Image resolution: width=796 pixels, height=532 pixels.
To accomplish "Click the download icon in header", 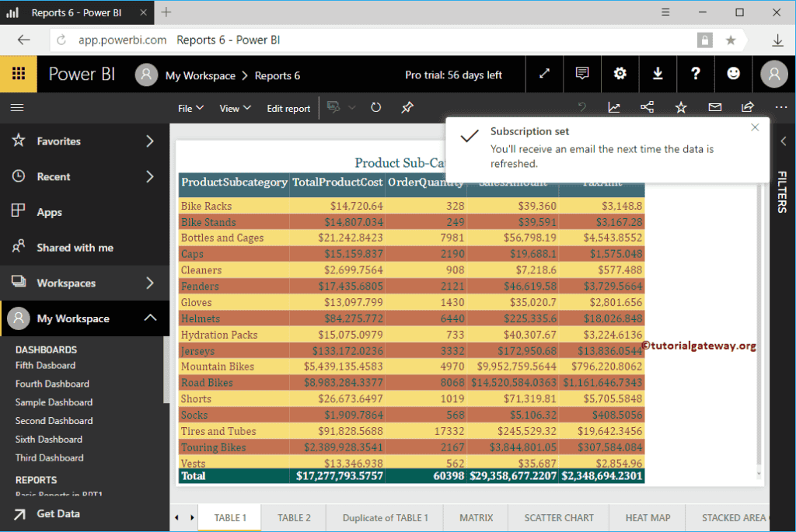I will coord(658,75).
